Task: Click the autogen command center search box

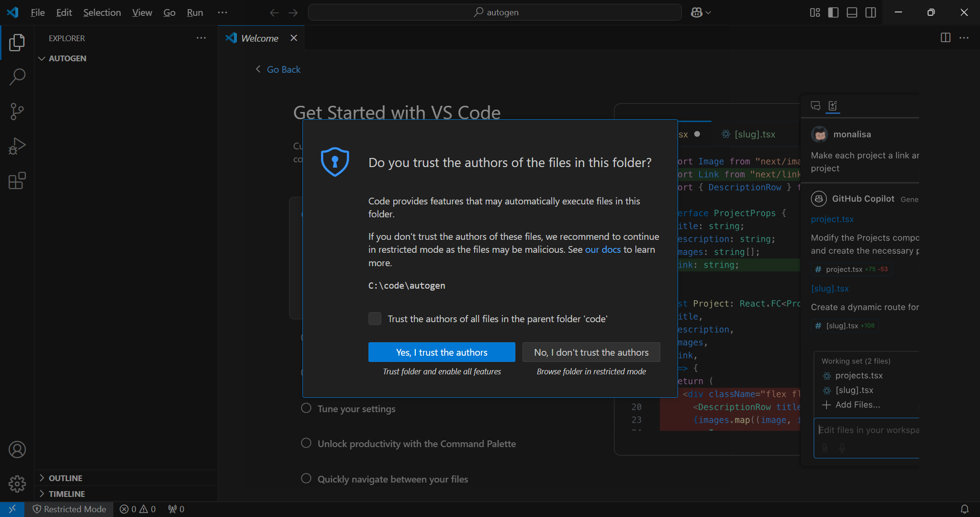Action: [495, 12]
